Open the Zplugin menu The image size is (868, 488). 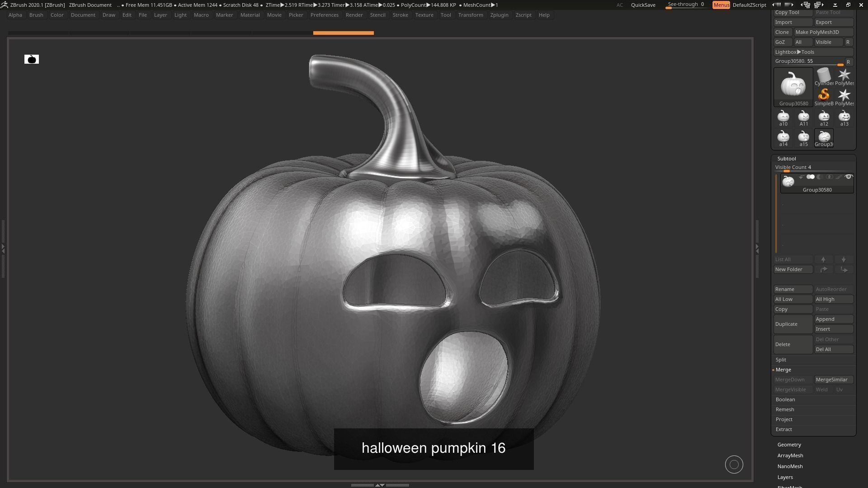pyautogui.click(x=499, y=15)
